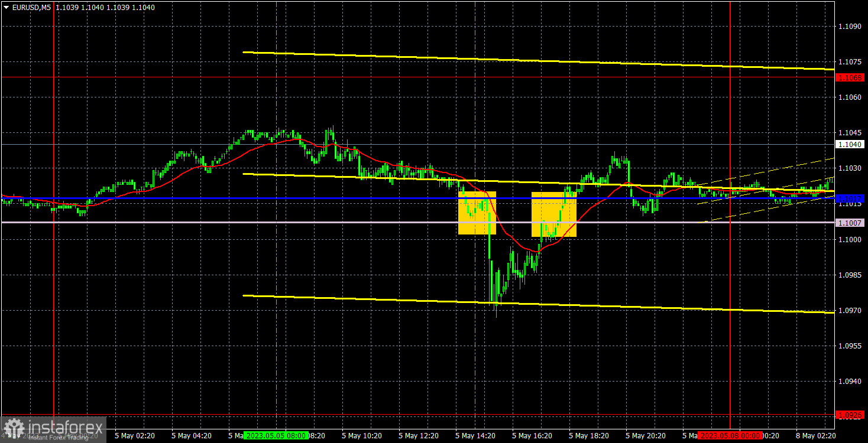This screenshot has height=443, width=868.
Task: Click the 5 May 14:20 time label
Action: [475, 435]
